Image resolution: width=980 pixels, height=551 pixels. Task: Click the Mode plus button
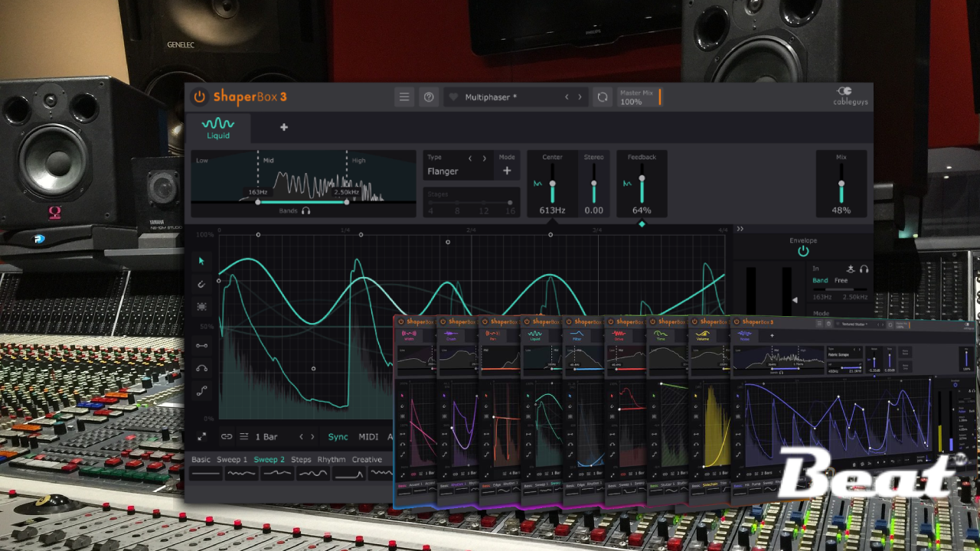tap(507, 171)
